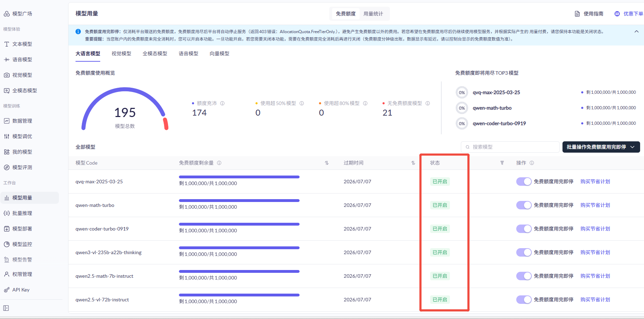
Task: Click info icon next to 额度充沛
Action: [222, 103]
